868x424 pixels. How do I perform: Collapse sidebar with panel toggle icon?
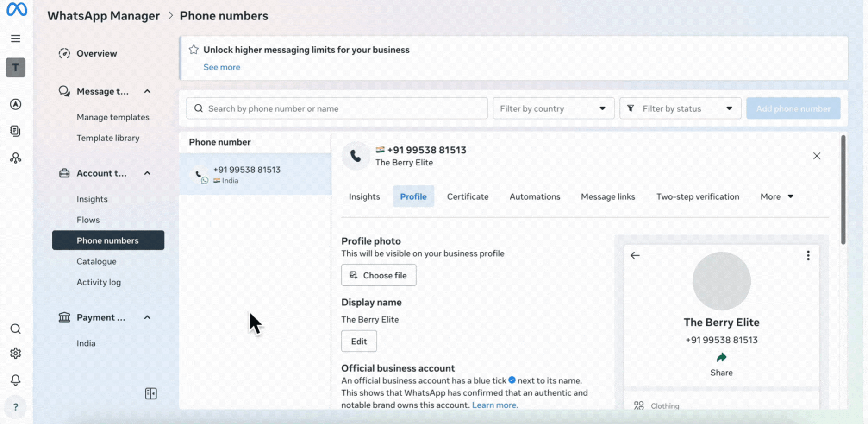[151, 394]
